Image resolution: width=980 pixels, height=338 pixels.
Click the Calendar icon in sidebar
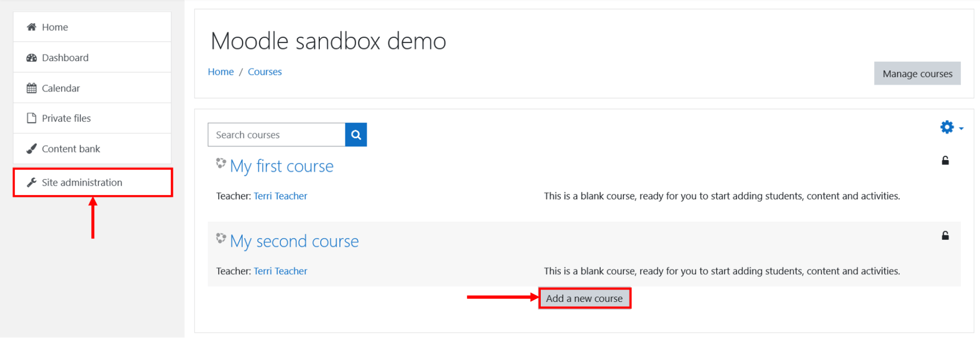click(31, 88)
